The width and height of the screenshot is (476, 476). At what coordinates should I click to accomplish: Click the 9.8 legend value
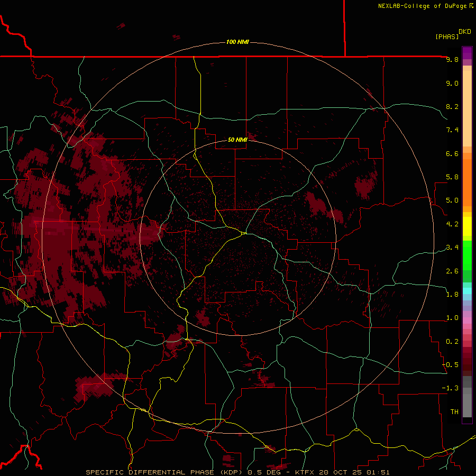point(452,59)
